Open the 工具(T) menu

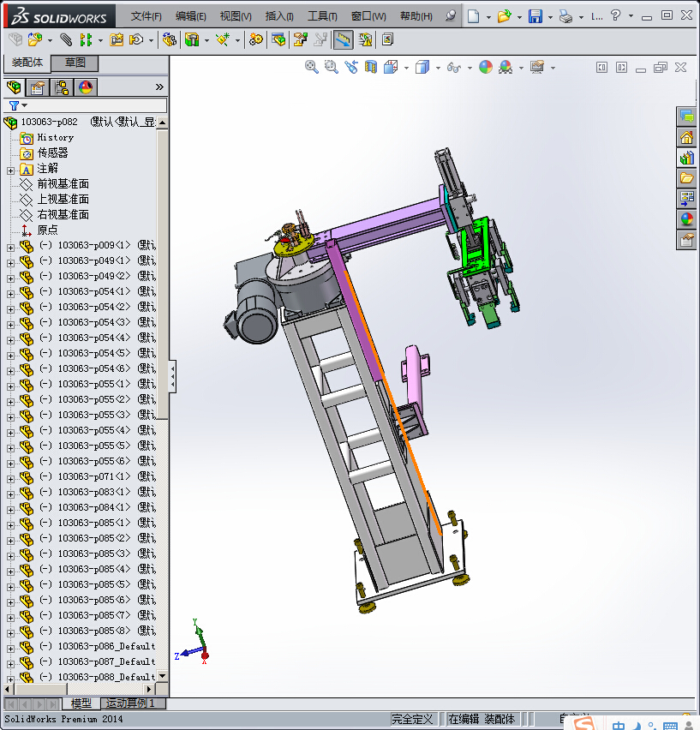click(x=322, y=16)
